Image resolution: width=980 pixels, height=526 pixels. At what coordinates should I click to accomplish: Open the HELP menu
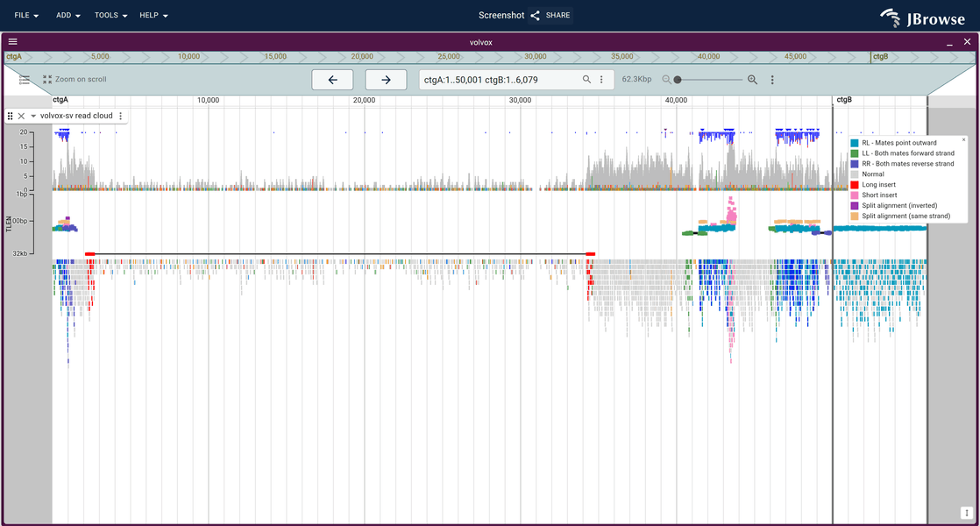pos(153,15)
